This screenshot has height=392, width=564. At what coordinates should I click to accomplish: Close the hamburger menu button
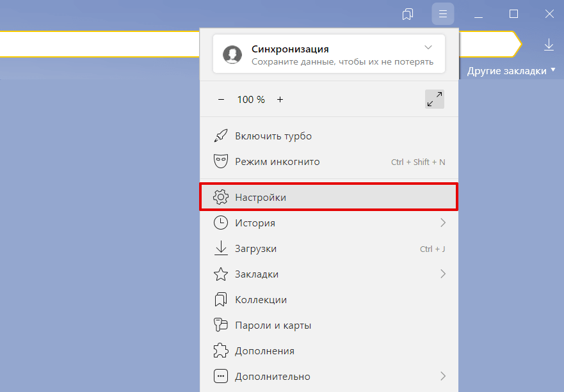tap(442, 14)
